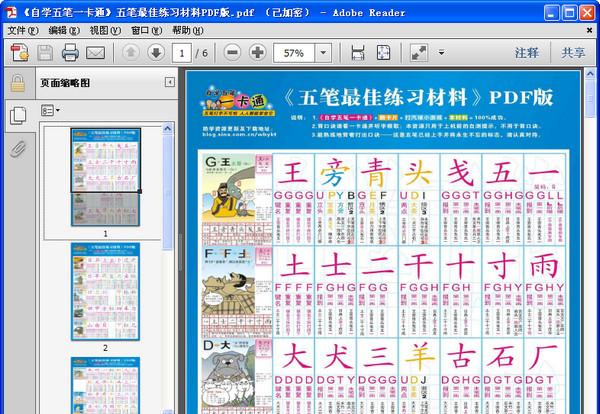Select the page thumbnails panel icon

(x=18, y=116)
